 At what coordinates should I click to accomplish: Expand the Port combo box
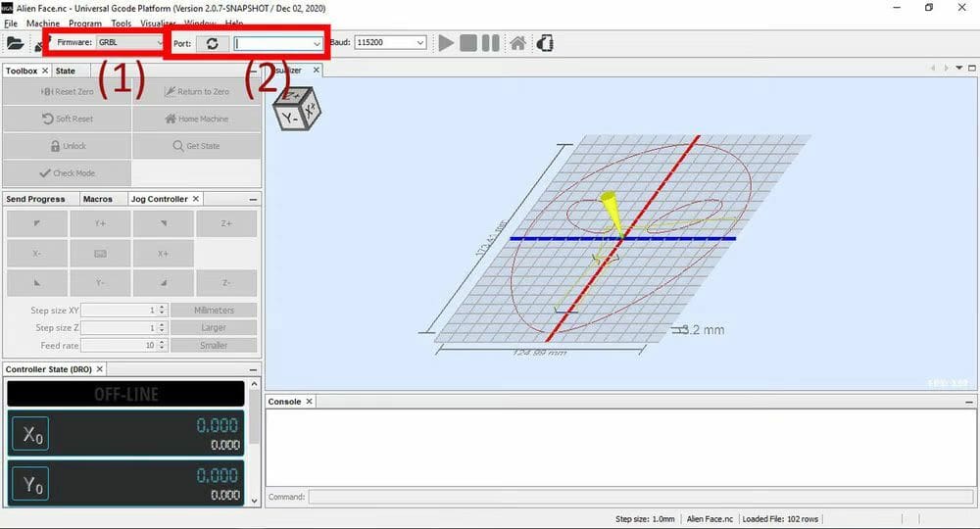[317, 43]
